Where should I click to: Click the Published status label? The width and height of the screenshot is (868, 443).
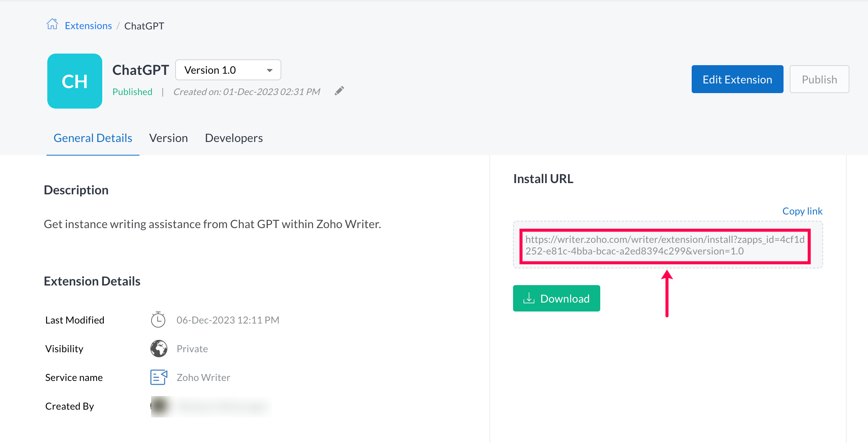point(132,92)
